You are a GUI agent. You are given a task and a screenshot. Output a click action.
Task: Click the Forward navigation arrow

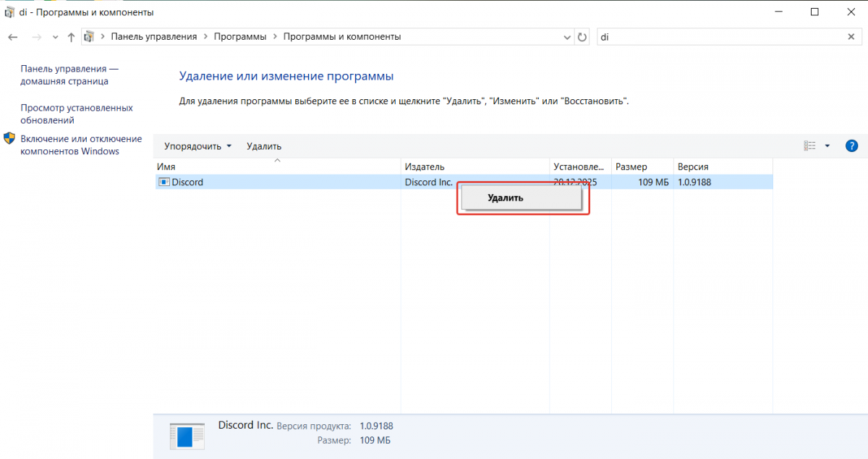coord(35,37)
